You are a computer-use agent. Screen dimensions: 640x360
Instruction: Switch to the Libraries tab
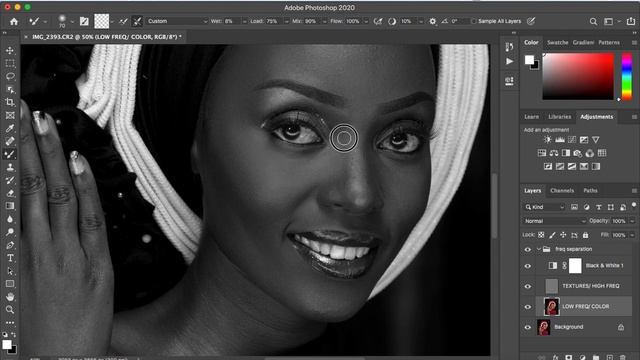(x=559, y=117)
